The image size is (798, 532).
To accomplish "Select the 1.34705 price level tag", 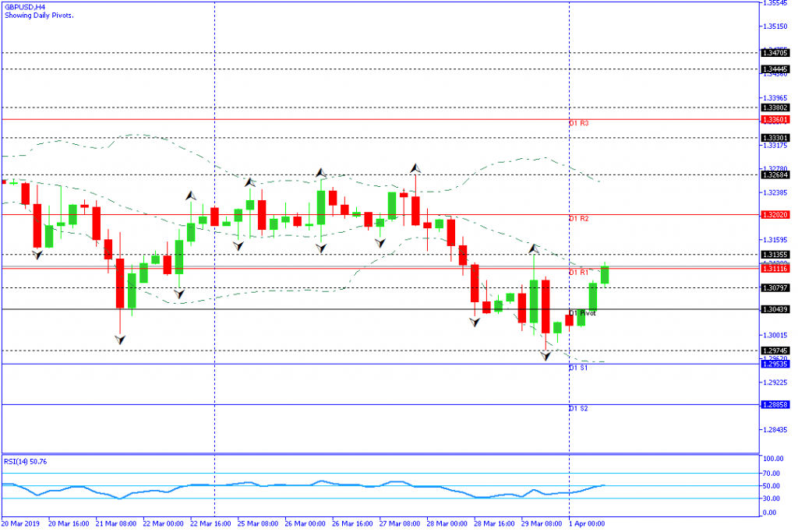I will [776, 53].
